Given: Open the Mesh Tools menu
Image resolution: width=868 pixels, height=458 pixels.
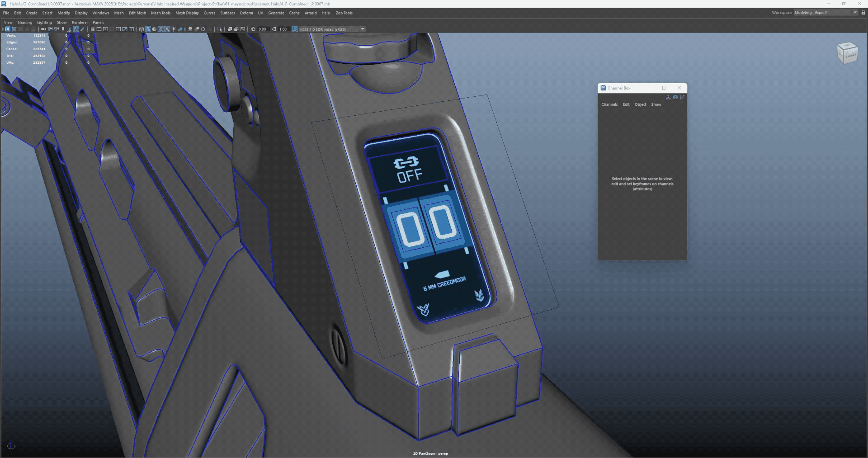Looking at the screenshot, I should click(160, 13).
